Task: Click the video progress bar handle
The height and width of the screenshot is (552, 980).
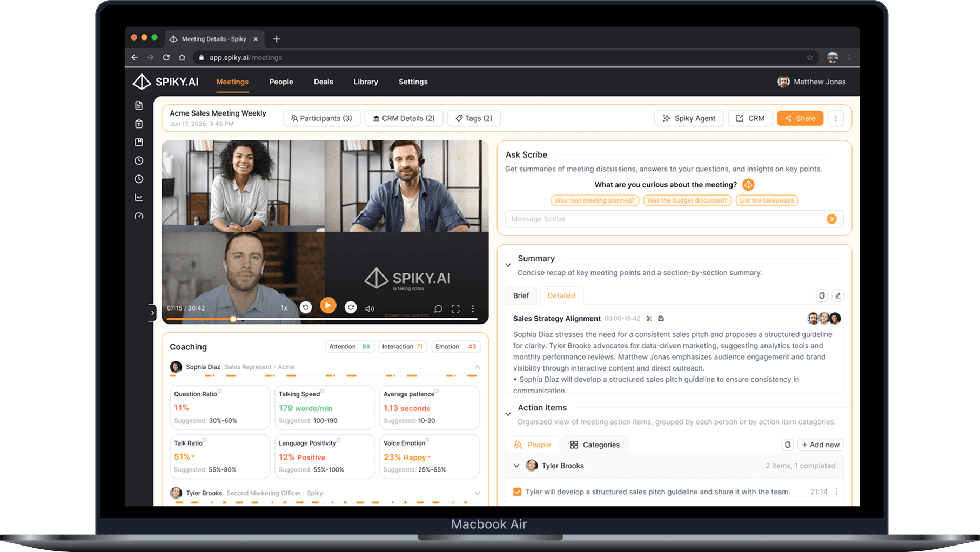Action: [x=233, y=319]
